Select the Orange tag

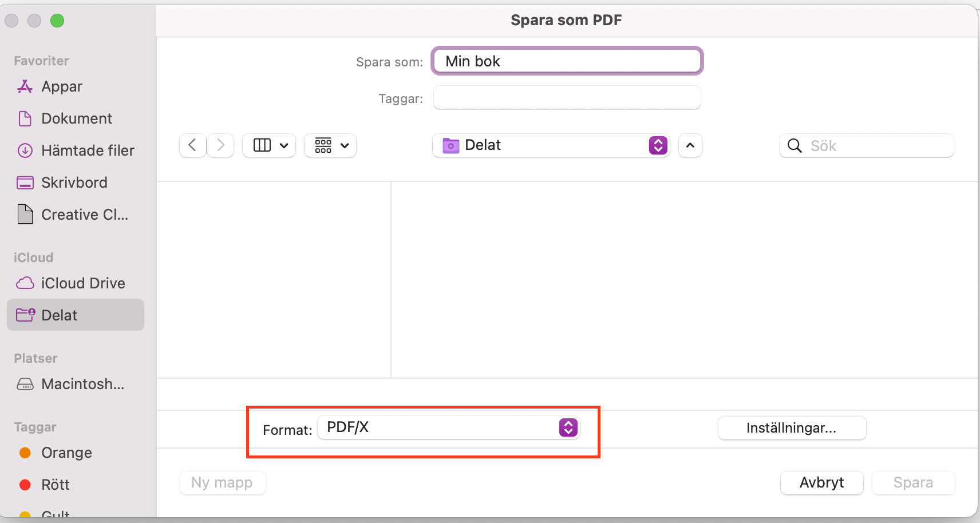(75, 453)
